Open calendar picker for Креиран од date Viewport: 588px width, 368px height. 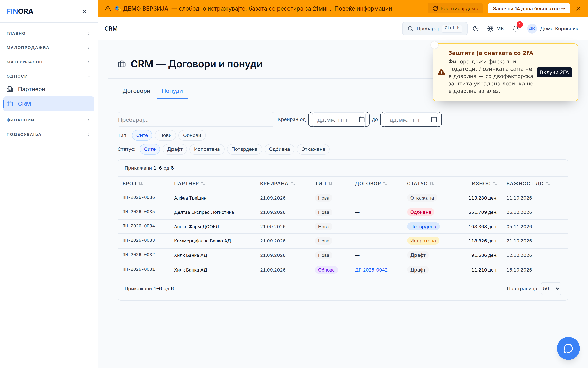coord(362,120)
